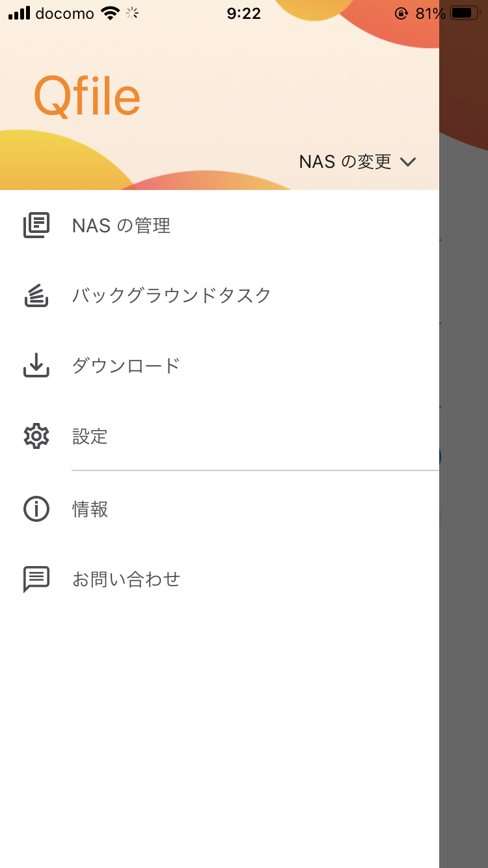The height and width of the screenshot is (868, 488).
Task: Open the NAS の変更 dropdown label
Action: [345, 162]
